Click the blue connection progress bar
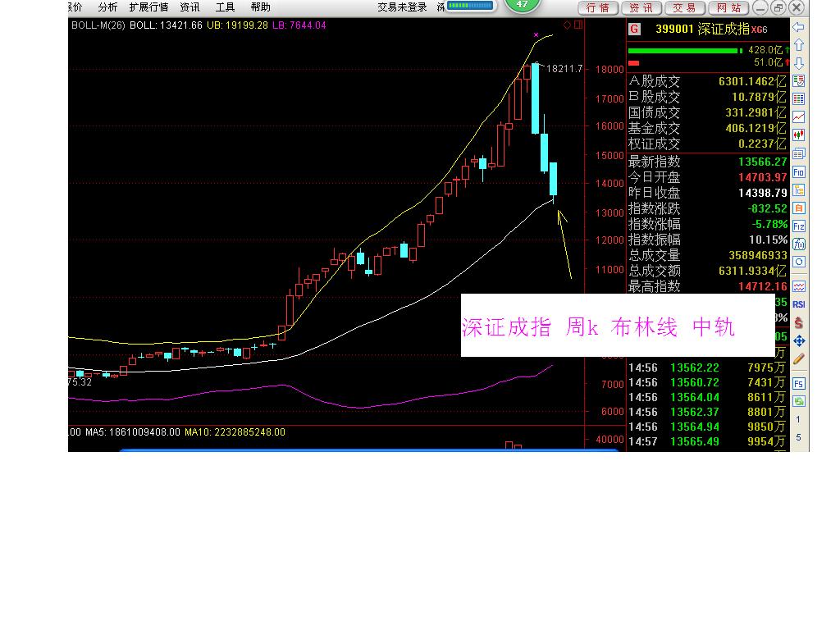The height and width of the screenshot is (630, 840). (470, 6)
